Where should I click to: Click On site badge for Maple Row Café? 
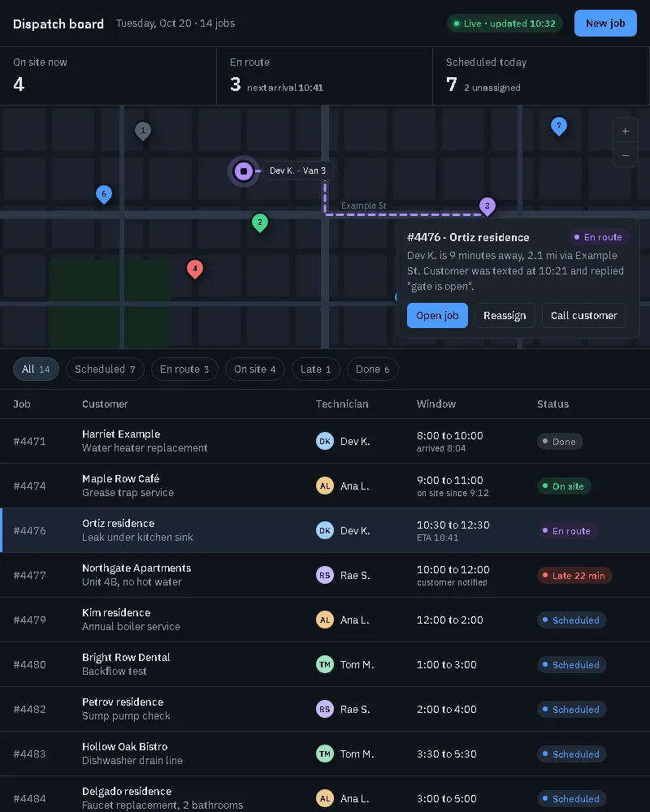point(564,486)
